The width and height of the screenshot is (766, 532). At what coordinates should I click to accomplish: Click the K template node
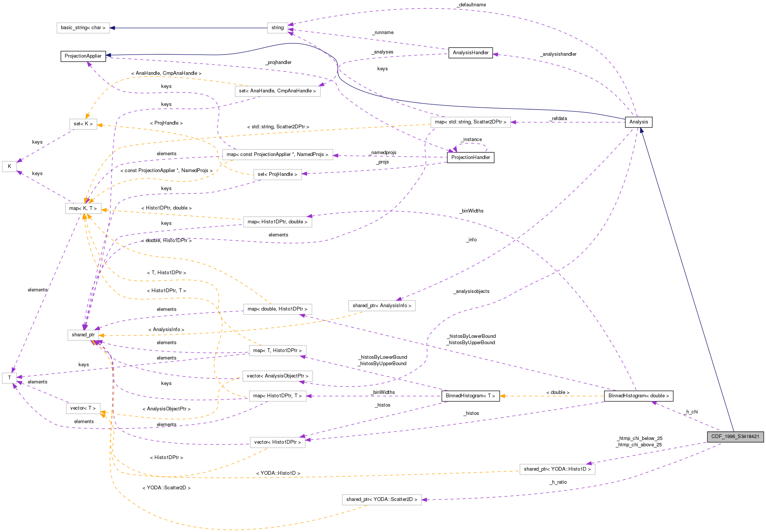[x=9, y=166]
